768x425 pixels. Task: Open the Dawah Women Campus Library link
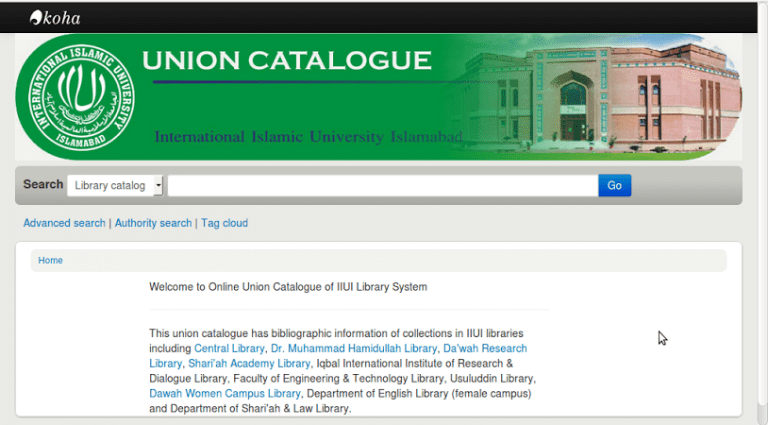225,394
